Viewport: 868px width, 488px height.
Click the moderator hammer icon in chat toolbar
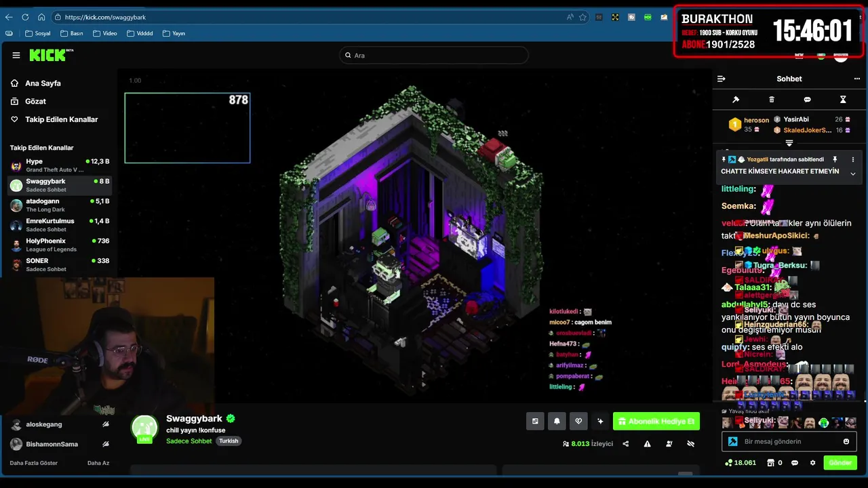tap(736, 100)
